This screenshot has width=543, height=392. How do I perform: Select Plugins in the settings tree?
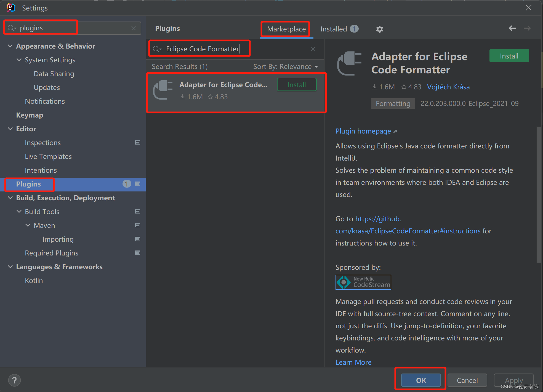point(73,184)
